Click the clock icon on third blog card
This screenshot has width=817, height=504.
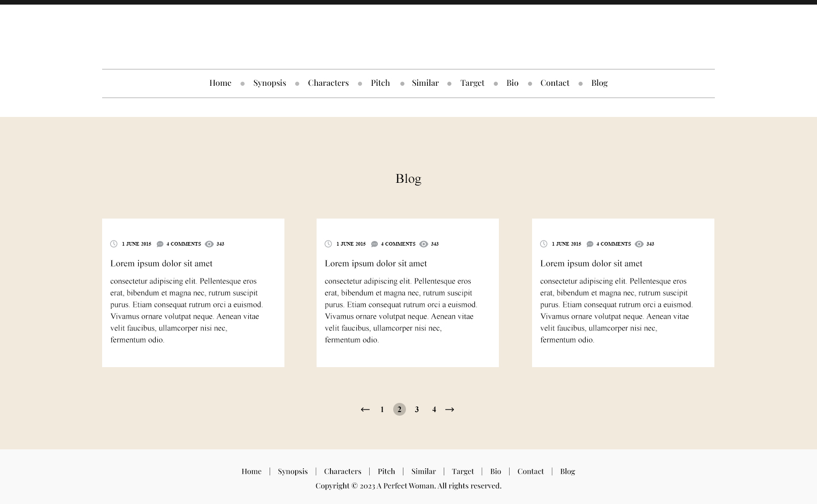[x=544, y=244]
